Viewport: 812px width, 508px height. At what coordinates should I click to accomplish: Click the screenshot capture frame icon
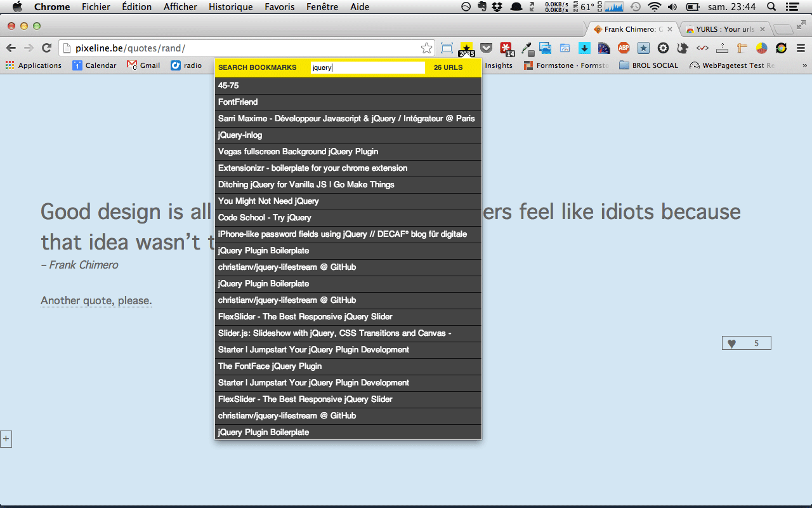tap(447, 48)
